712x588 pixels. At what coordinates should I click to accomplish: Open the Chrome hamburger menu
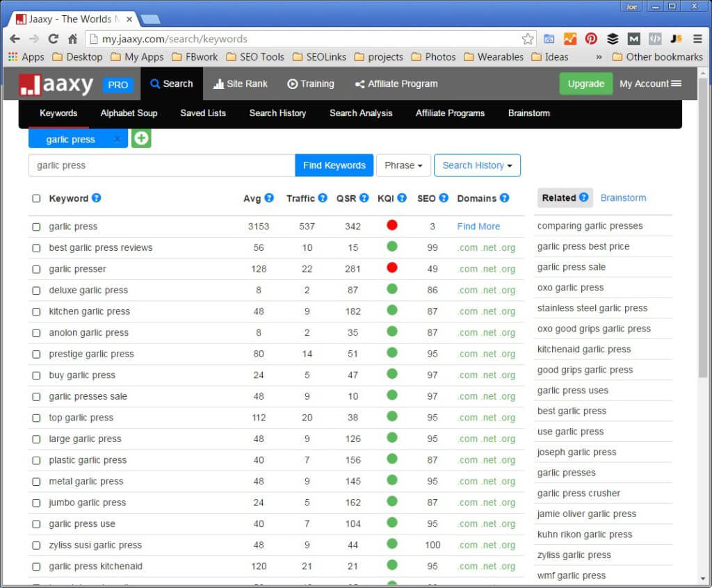click(697, 39)
